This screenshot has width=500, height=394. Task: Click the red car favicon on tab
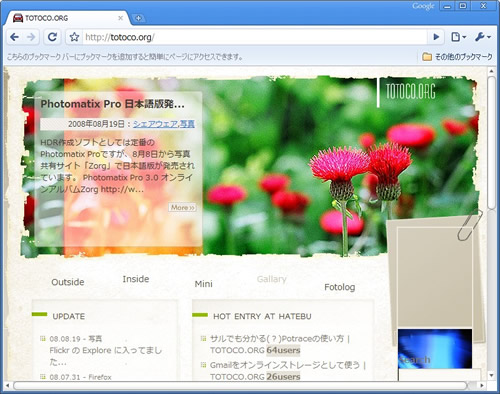[18, 18]
